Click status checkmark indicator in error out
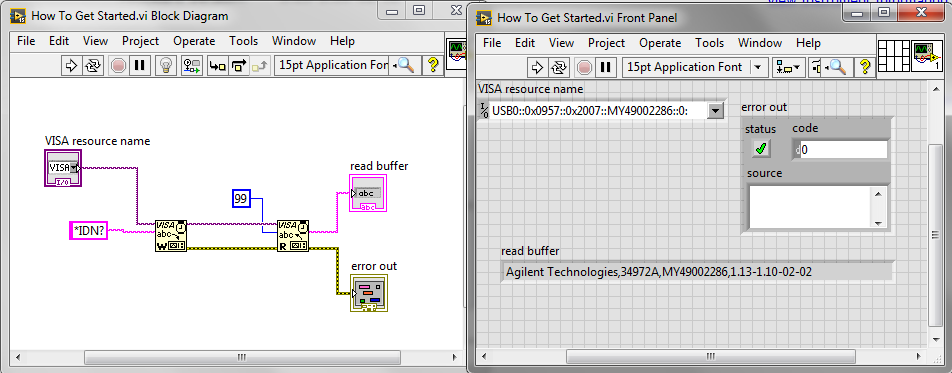 760,148
